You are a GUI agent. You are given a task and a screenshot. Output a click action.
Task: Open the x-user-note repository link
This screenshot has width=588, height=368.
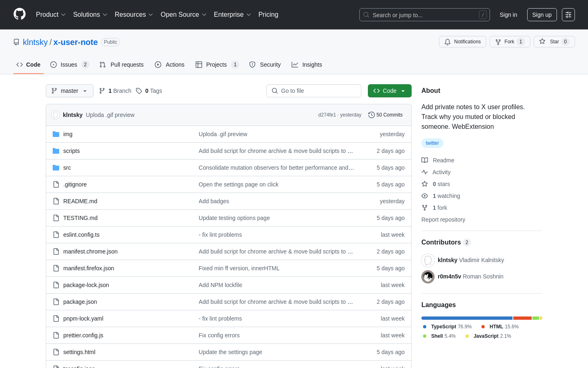76,42
